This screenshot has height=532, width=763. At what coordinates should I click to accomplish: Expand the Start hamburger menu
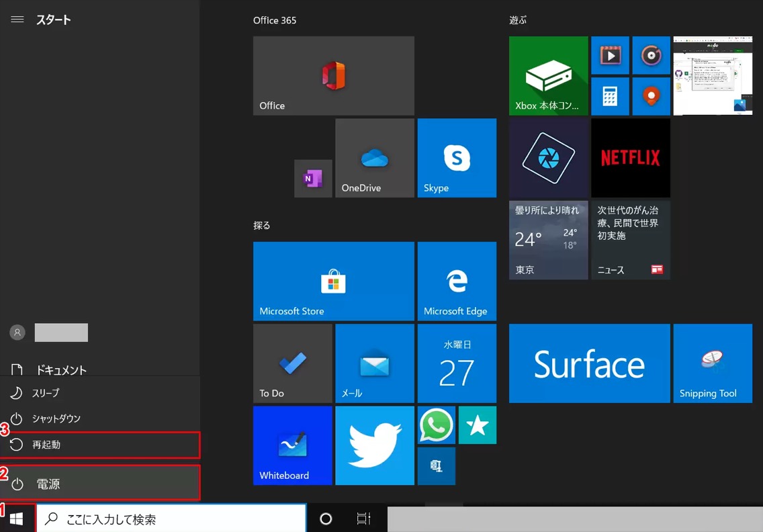pos(17,19)
